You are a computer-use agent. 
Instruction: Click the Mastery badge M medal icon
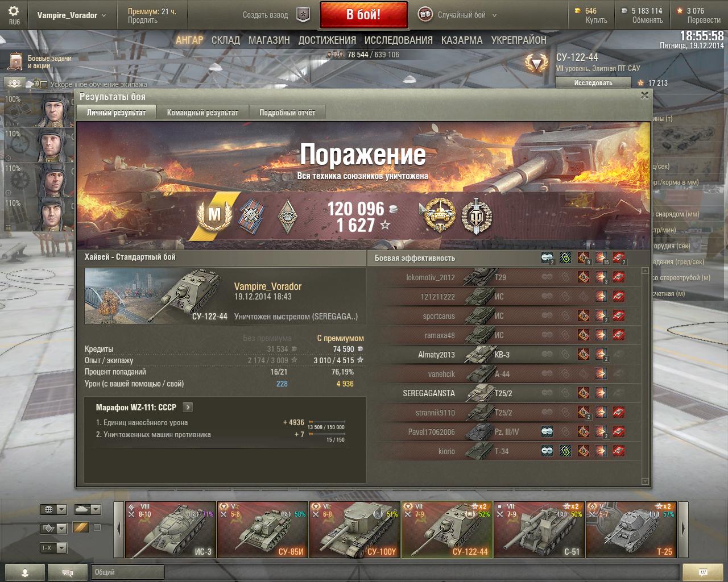pyautogui.click(x=214, y=215)
